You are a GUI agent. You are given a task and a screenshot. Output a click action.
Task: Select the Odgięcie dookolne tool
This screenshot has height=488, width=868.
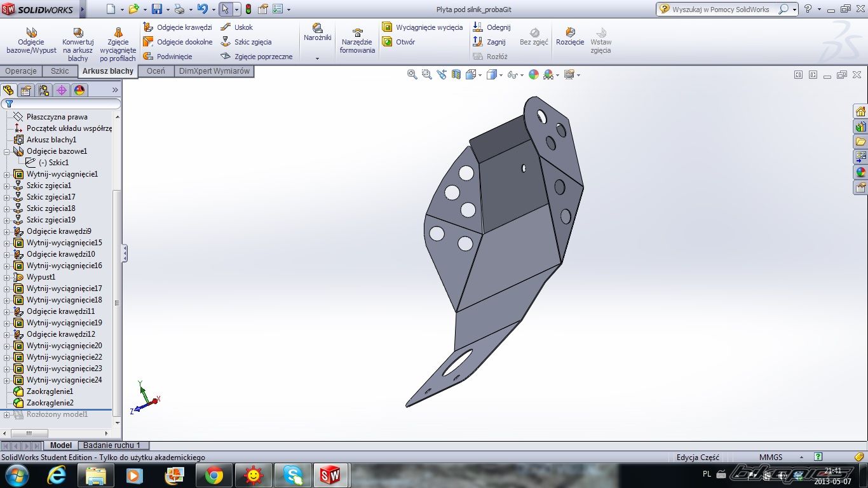177,42
